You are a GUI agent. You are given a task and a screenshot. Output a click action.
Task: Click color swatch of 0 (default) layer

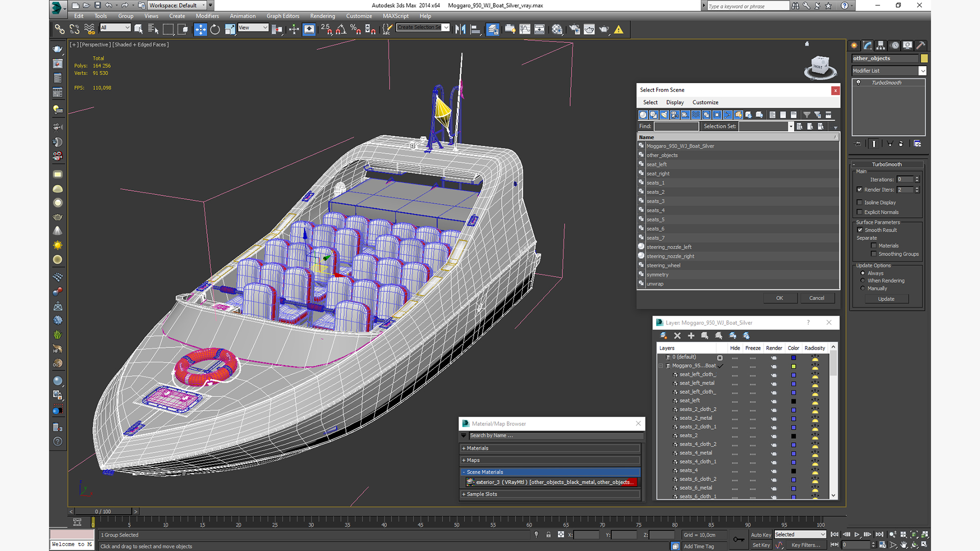pyautogui.click(x=794, y=358)
